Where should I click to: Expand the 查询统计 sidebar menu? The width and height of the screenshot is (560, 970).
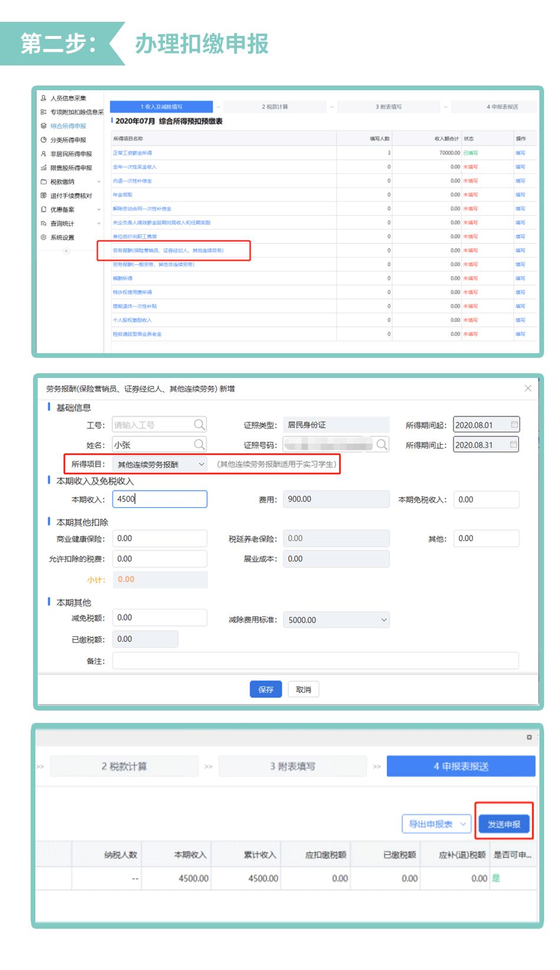[x=98, y=223]
